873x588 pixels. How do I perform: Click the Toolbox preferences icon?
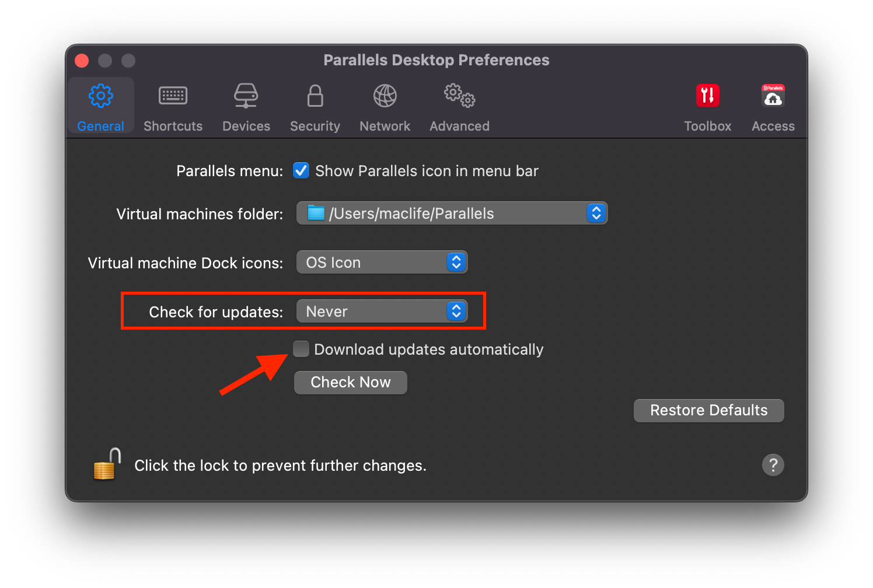tap(707, 105)
